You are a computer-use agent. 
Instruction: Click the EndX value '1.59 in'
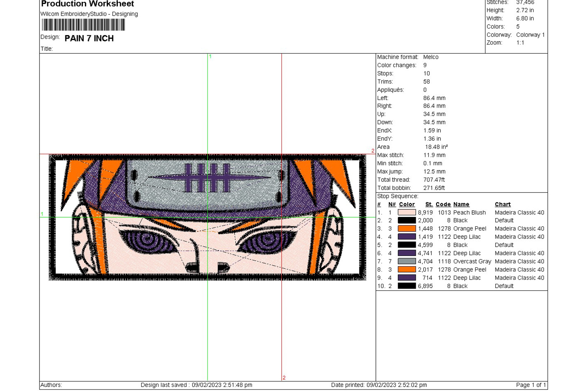click(x=432, y=131)
